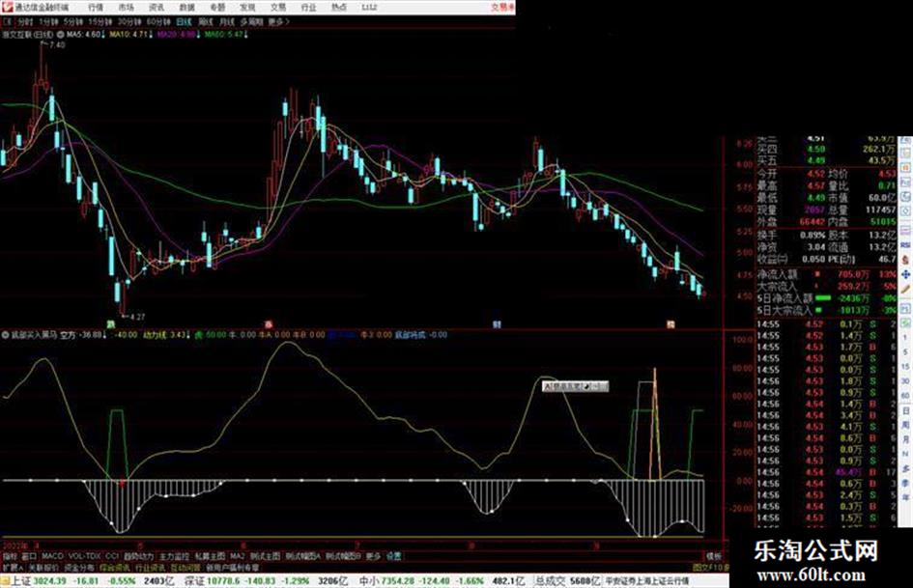Open the 资讯 menu

[157, 7]
